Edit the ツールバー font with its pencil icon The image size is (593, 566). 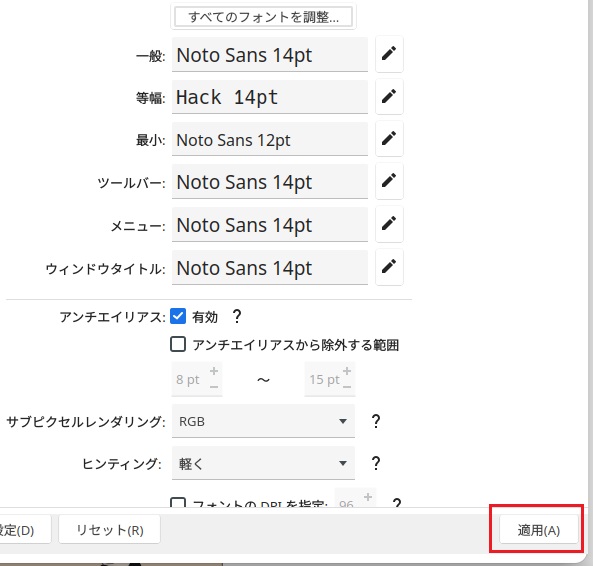click(389, 181)
